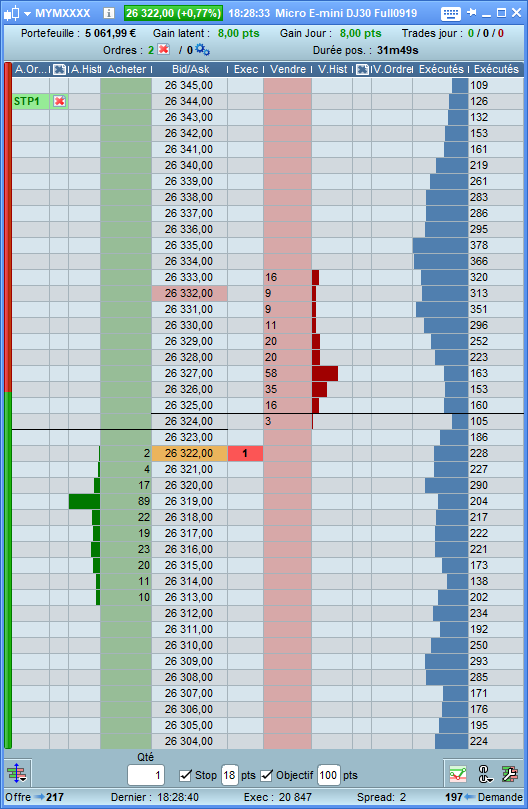The width and height of the screenshot is (528, 809).
Task: Click the icon between V.Hist and V.Ordre headers
Action: pos(362,69)
